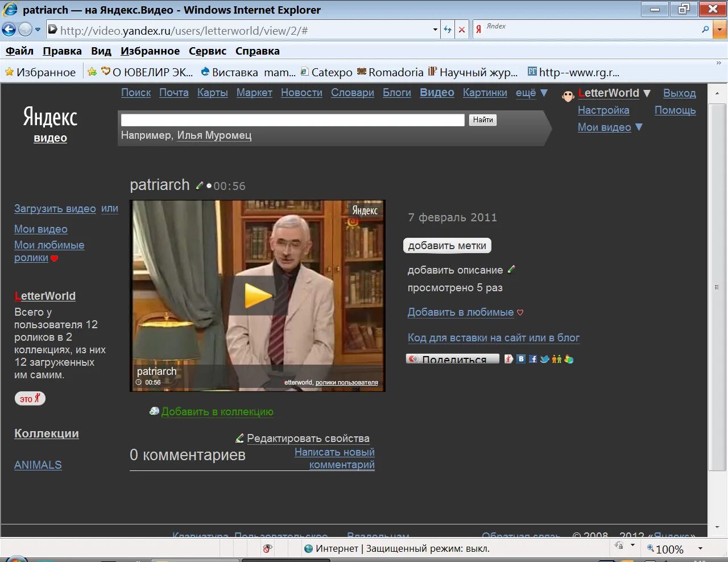728x562 pixels.
Task: Click the pencil icon beside добавить описание
Action: 511,269
